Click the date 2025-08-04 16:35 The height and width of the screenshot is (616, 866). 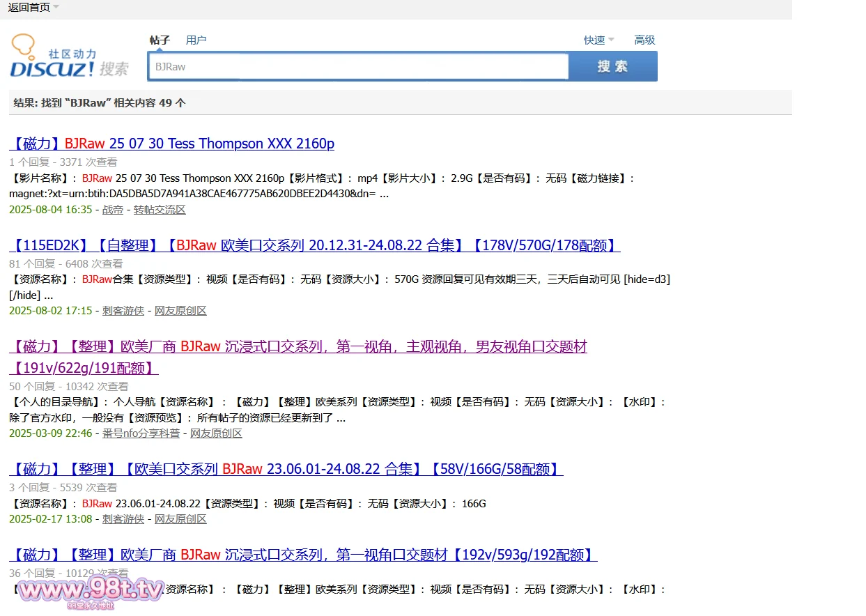[x=50, y=210]
